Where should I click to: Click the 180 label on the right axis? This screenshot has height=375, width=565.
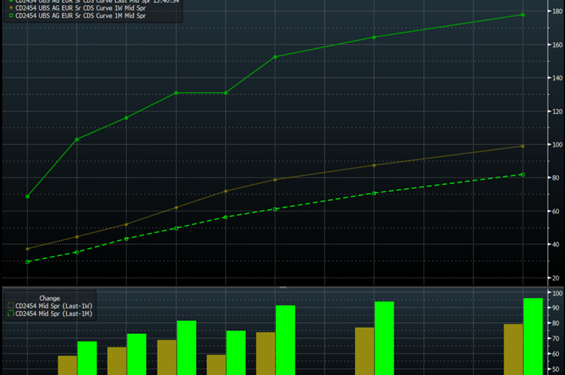(557, 12)
